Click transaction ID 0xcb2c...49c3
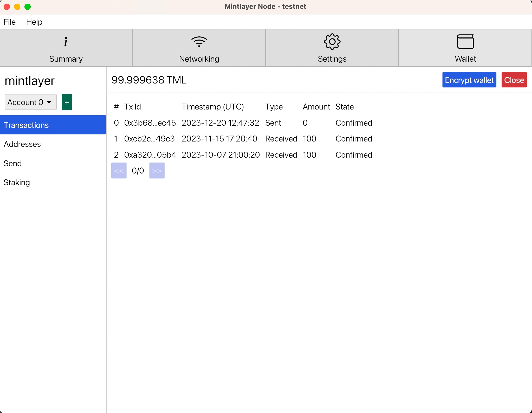The width and height of the screenshot is (532, 413). [150, 139]
